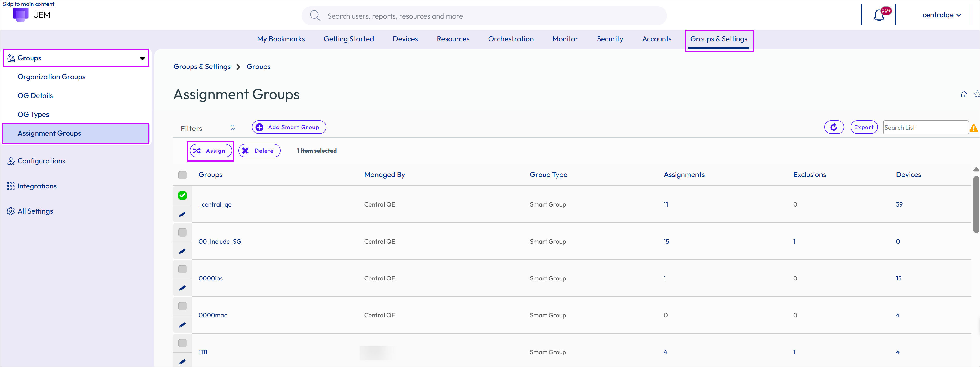Select the Groups & Settings tab

719,39
